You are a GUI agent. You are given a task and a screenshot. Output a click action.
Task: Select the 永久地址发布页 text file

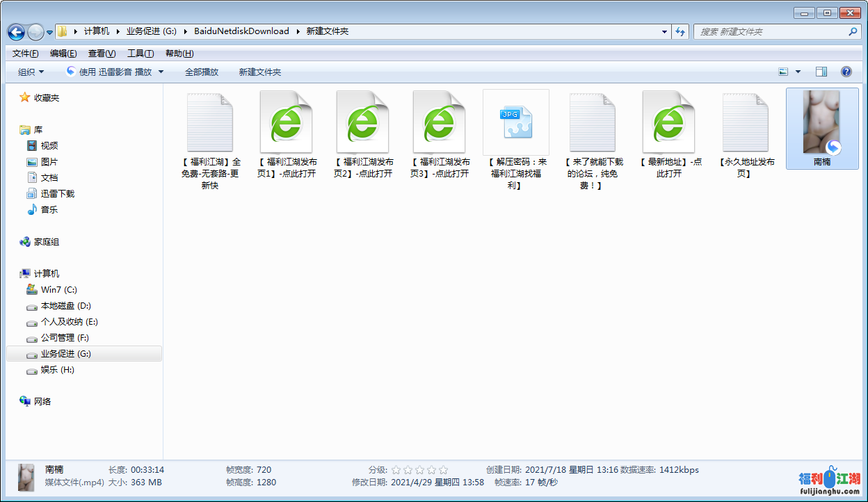tap(745, 122)
